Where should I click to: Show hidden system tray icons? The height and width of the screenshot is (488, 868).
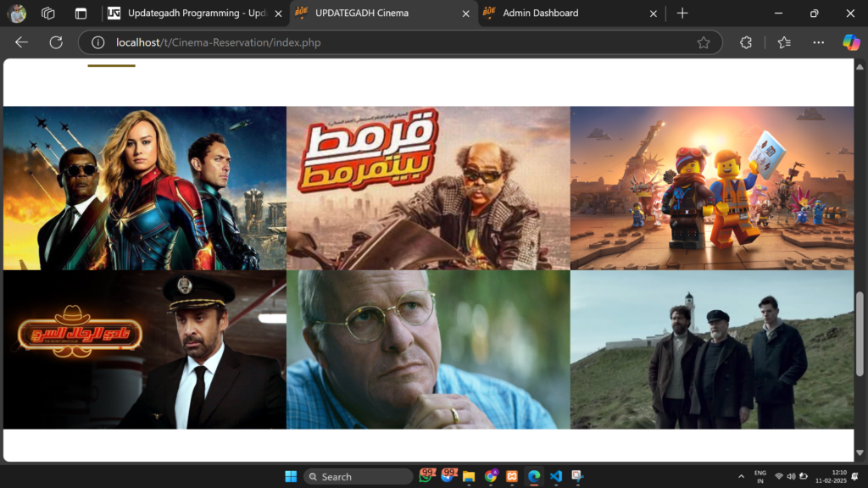(x=741, y=476)
